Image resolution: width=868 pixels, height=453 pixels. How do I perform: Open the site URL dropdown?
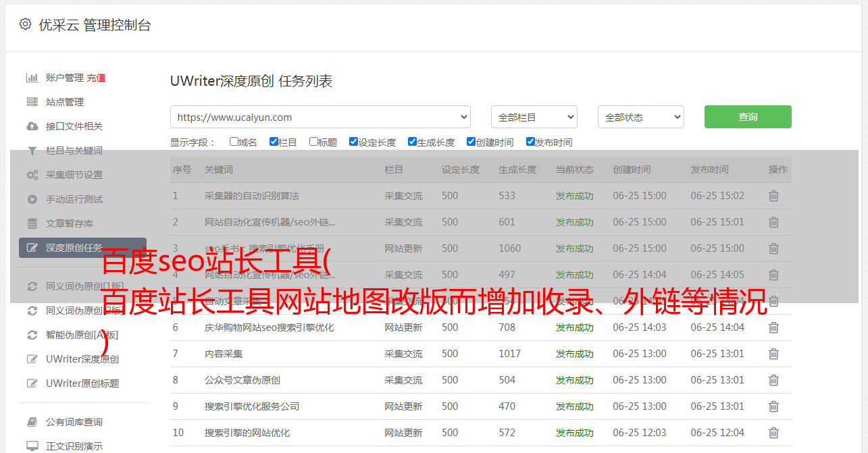tap(320, 117)
